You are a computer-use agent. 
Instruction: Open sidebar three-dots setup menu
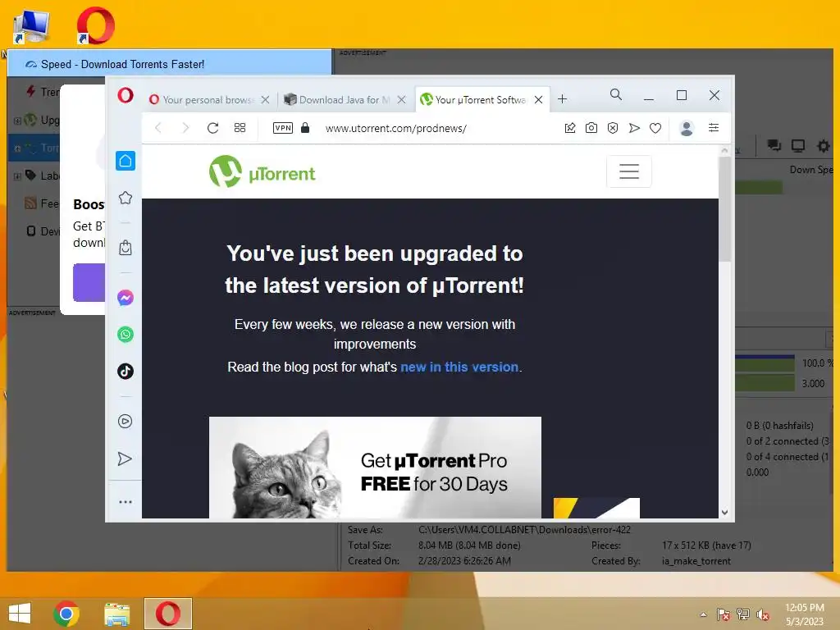(126, 502)
